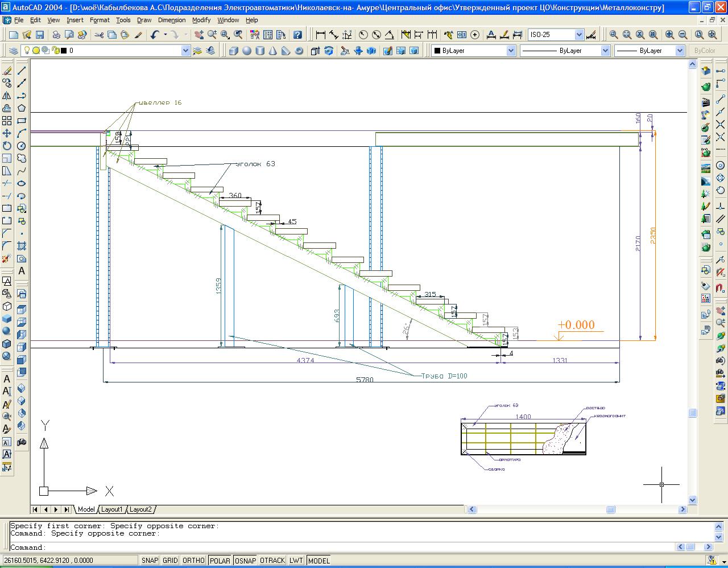Click the MODEL status bar button

point(318,561)
